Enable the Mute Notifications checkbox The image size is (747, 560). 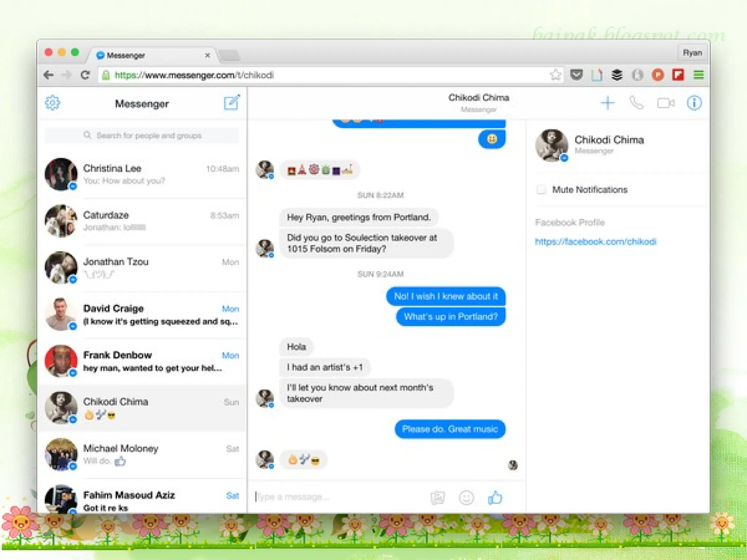[542, 190]
